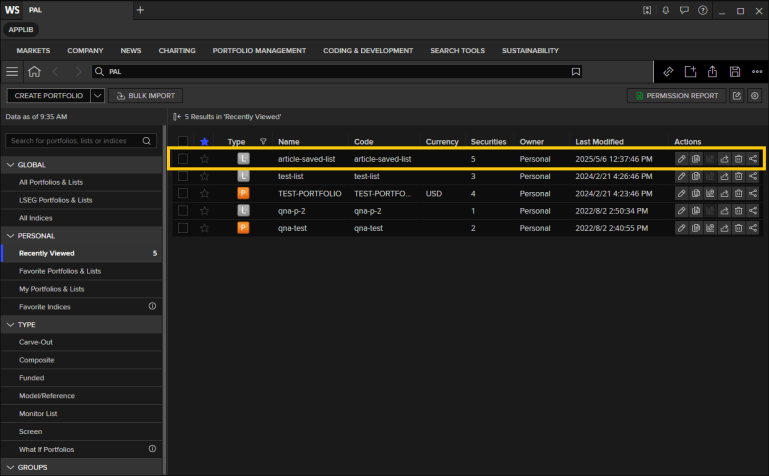Image resolution: width=769 pixels, height=476 pixels.
Task: Open the settings gear beside Permission Report
Action: pyautogui.click(x=755, y=96)
